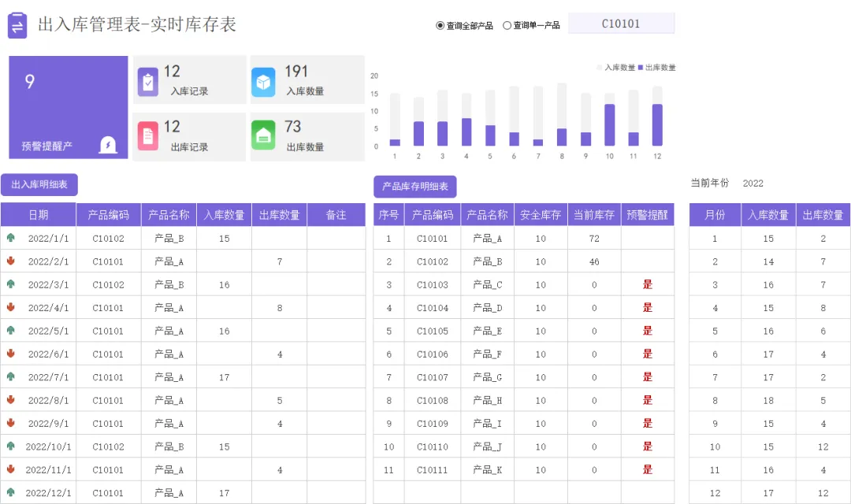
Task: Click the 安全库存 column header
Action: [x=541, y=215]
